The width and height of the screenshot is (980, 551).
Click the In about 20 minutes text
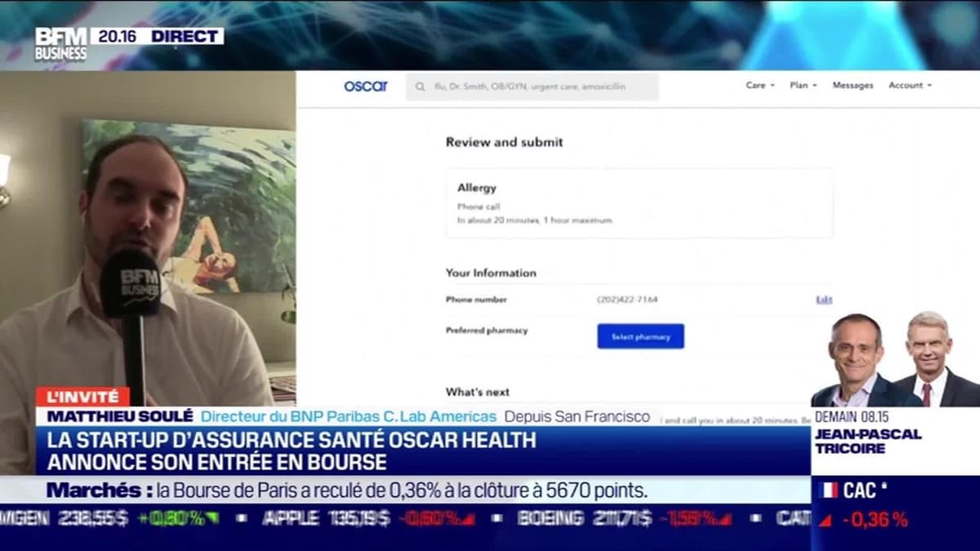click(534, 220)
